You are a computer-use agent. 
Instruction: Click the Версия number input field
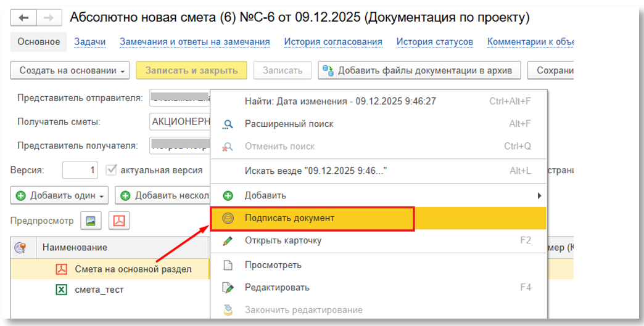click(80, 170)
